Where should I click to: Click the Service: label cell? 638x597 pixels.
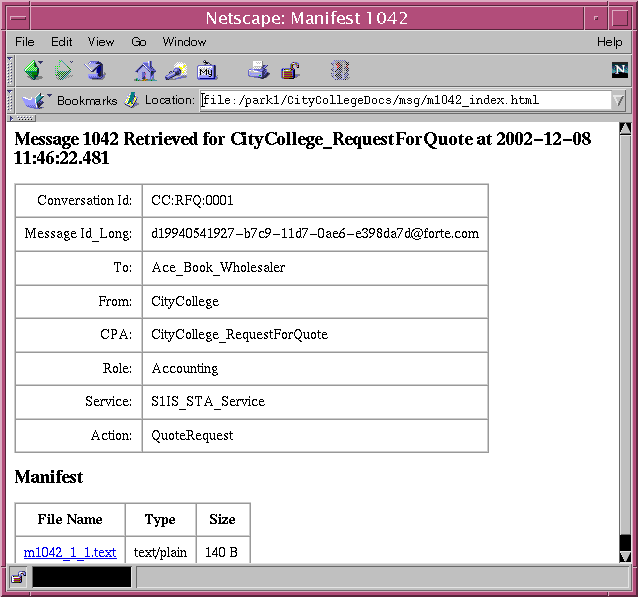point(79,402)
